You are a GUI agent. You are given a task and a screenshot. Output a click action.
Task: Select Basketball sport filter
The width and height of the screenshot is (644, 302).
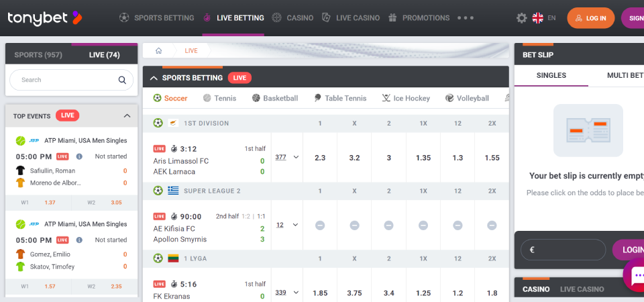(x=275, y=98)
